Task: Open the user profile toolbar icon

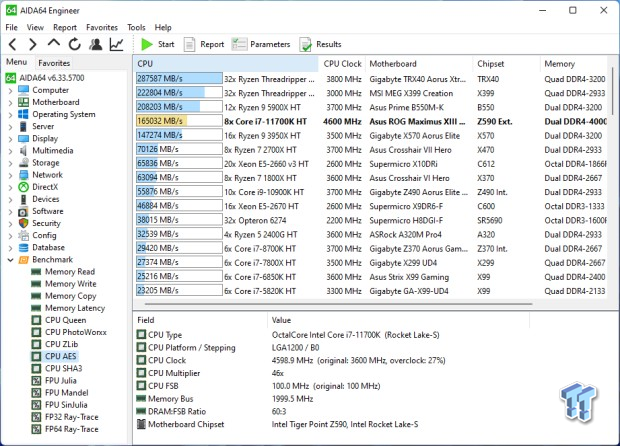Action: pyautogui.click(x=95, y=44)
